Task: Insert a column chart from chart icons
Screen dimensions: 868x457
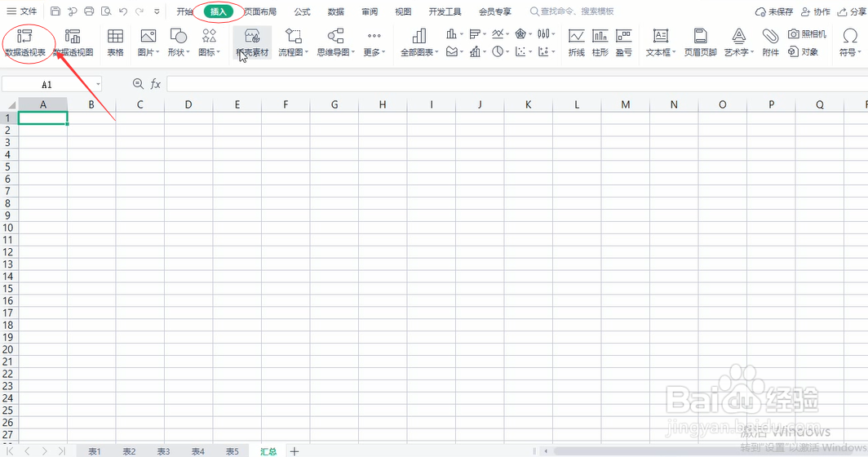Action: pos(454,34)
